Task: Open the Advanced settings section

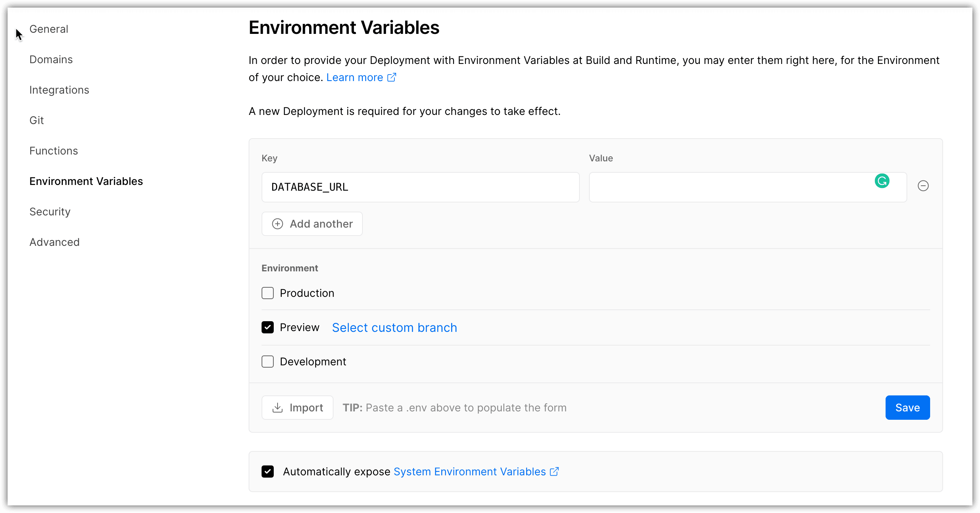Action: click(54, 242)
